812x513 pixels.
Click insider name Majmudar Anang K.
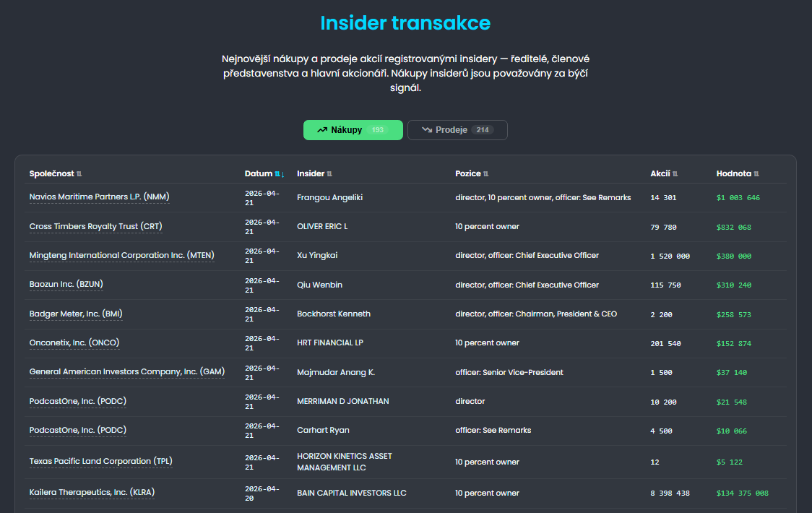[336, 373]
